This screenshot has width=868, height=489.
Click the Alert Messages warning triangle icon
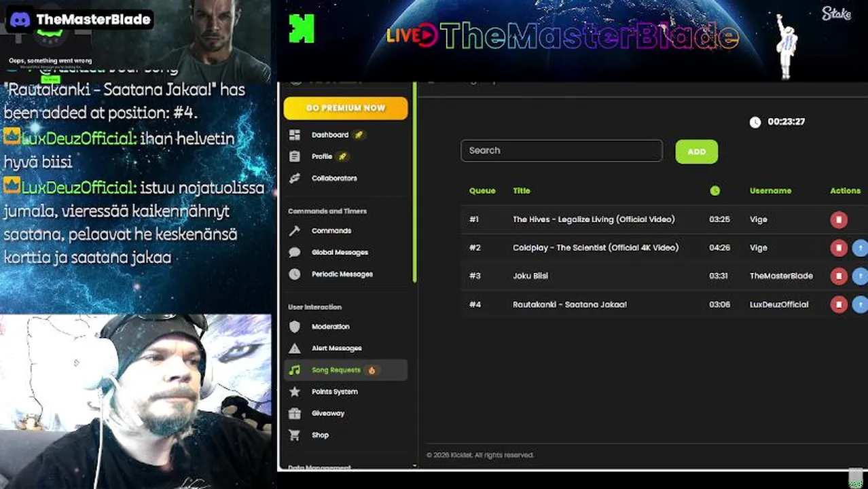tap(295, 348)
